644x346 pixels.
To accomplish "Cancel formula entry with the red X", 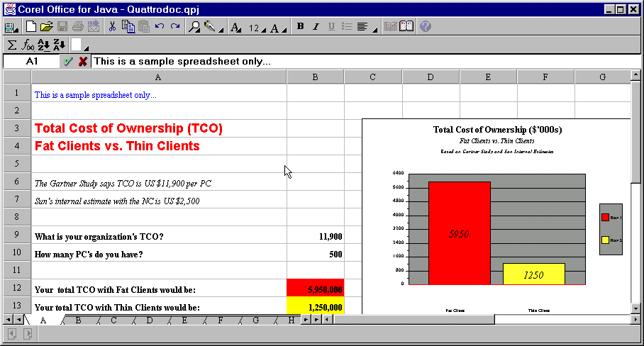I will (83, 62).
